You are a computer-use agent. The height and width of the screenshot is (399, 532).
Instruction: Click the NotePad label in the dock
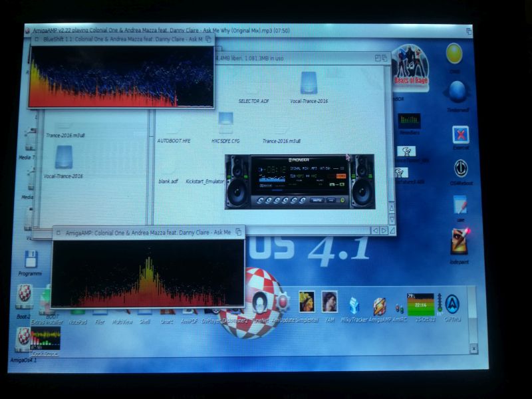click(78, 322)
